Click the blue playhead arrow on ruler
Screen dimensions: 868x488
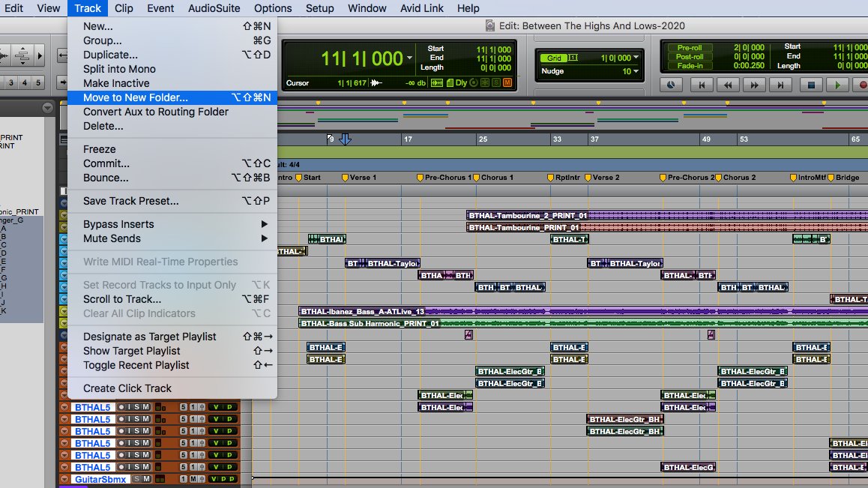tap(345, 139)
